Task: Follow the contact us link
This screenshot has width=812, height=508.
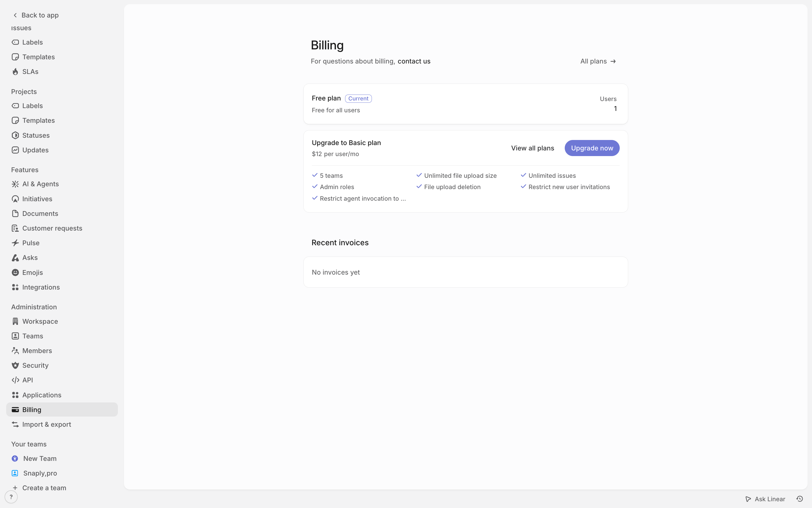Action: [414, 61]
